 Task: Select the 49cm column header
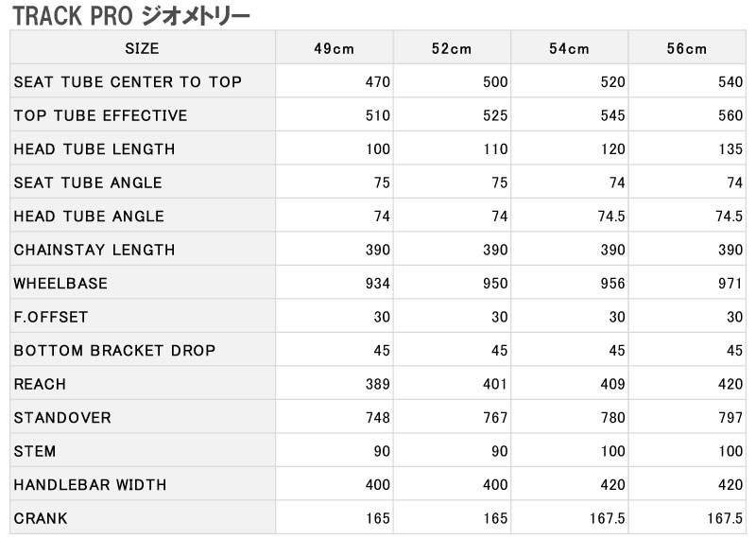click(335, 48)
